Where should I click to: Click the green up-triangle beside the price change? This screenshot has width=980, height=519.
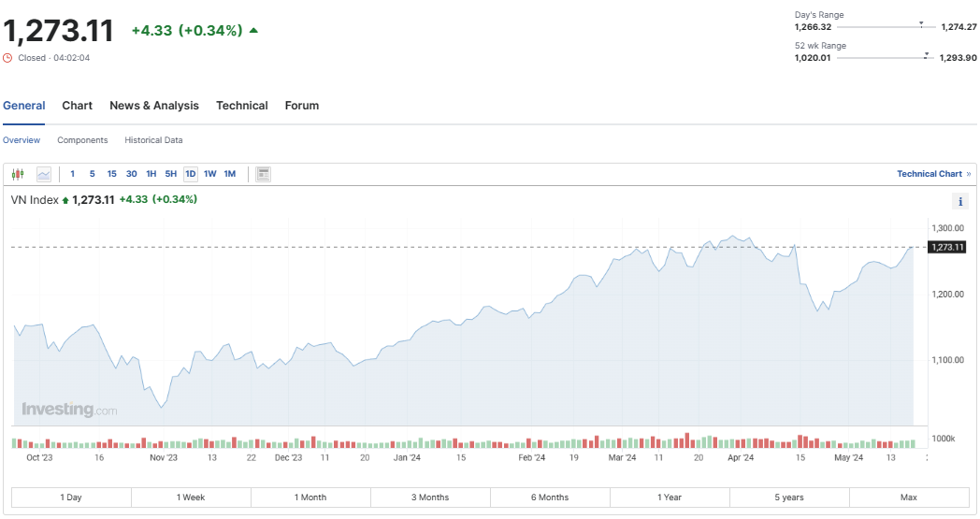click(x=253, y=31)
